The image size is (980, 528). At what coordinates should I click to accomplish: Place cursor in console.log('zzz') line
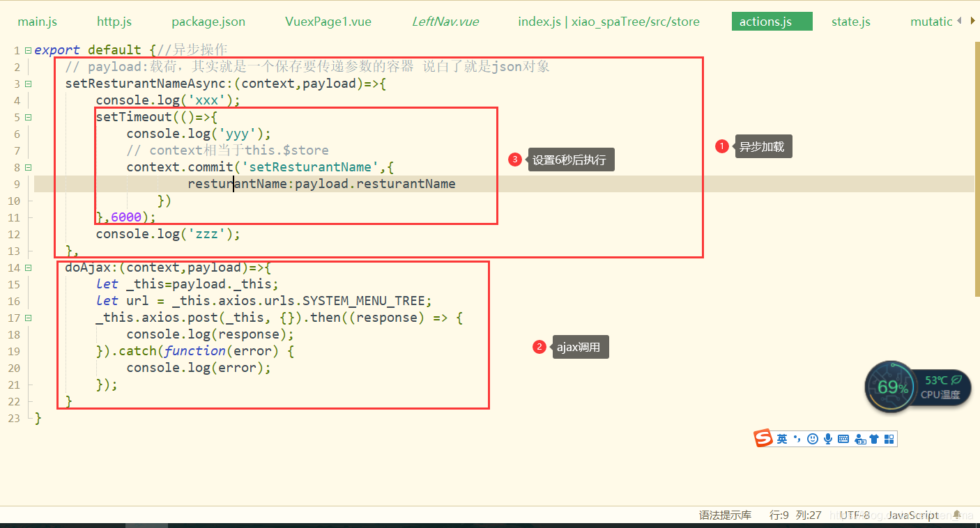[168, 234]
